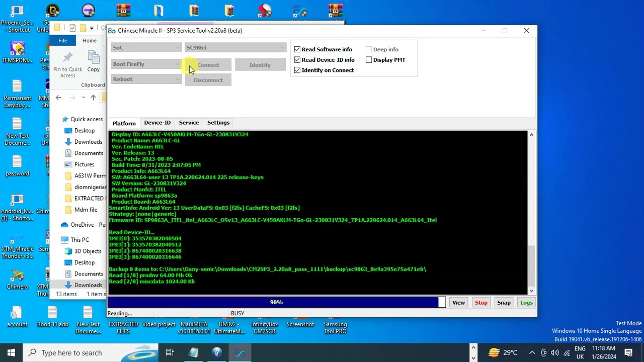Open the Android_M... (1) Shortcut desktop icon

click(17, 207)
